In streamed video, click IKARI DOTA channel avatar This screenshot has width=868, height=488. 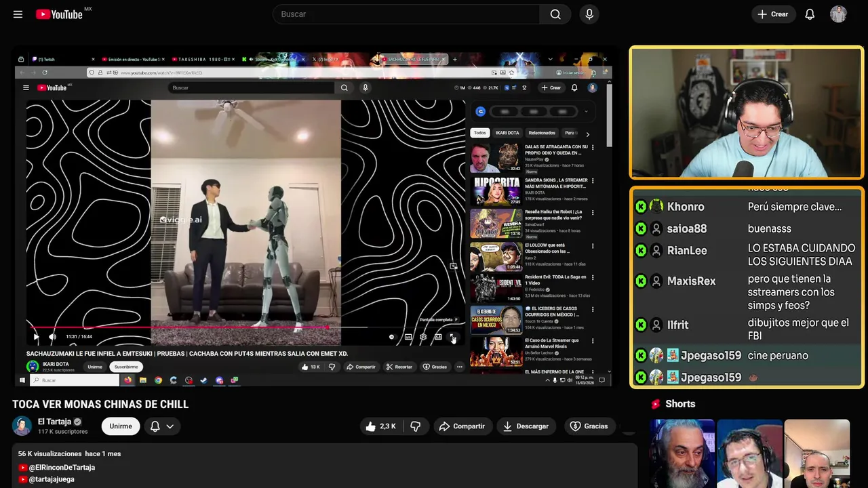pyautogui.click(x=33, y=367)
